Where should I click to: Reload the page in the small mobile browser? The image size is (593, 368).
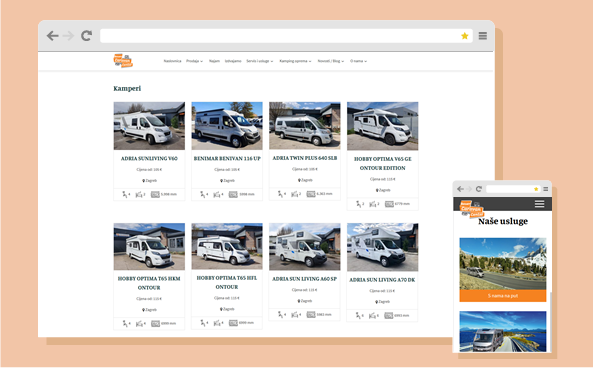(x=479, y=189)
